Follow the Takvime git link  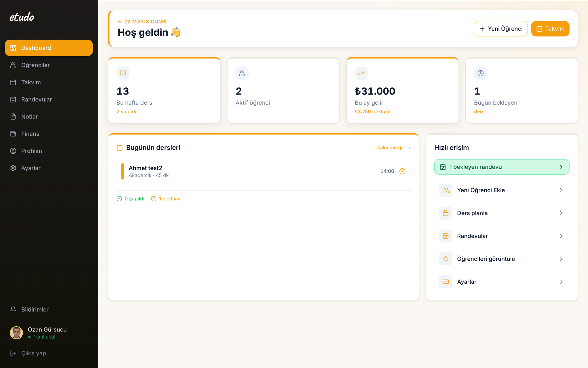pos(394,148)
